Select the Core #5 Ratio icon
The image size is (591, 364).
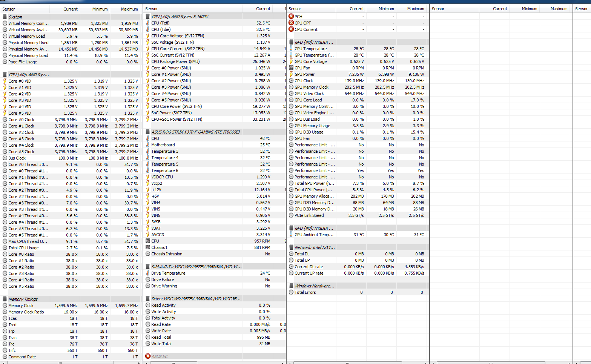tap(5, 286)
